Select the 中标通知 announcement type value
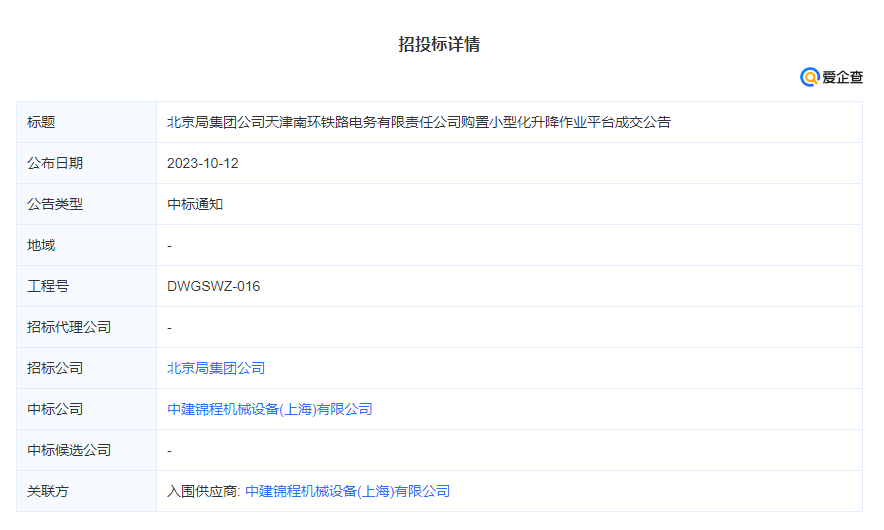This screenshot has height=530, width=884. pyautogui.click(x=195, y=204)
